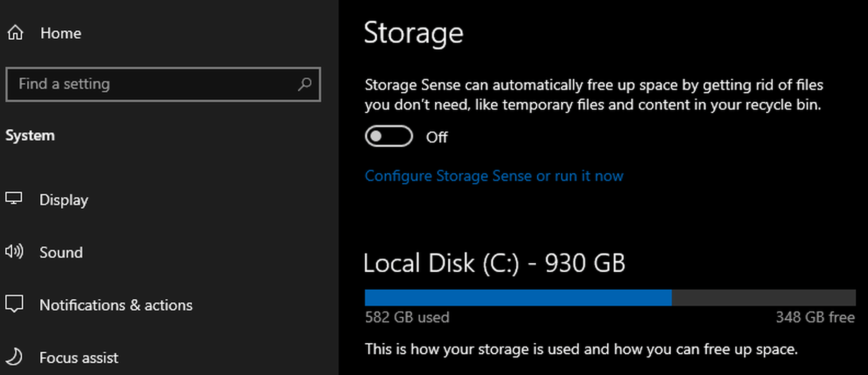Click the Off label beside Storage Sense switch

(x=436, y=137)
